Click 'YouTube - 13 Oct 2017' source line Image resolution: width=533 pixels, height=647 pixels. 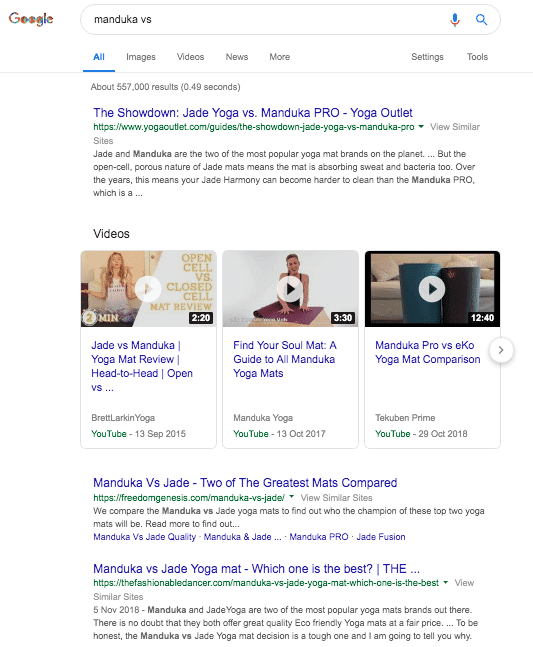[279, 434]
